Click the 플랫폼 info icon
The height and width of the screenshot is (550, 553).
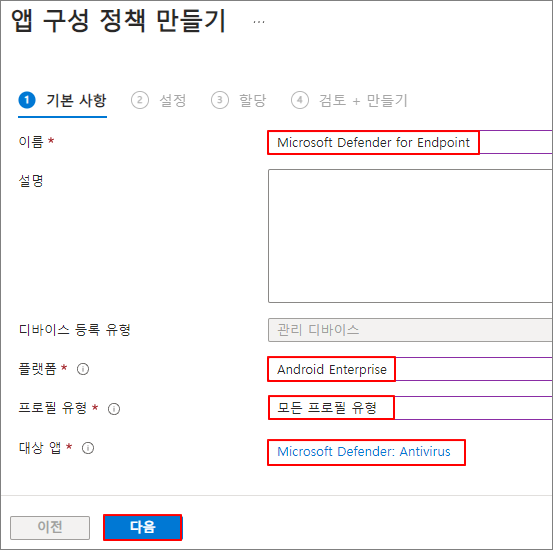pyautogui.click(x=83, y=369)
